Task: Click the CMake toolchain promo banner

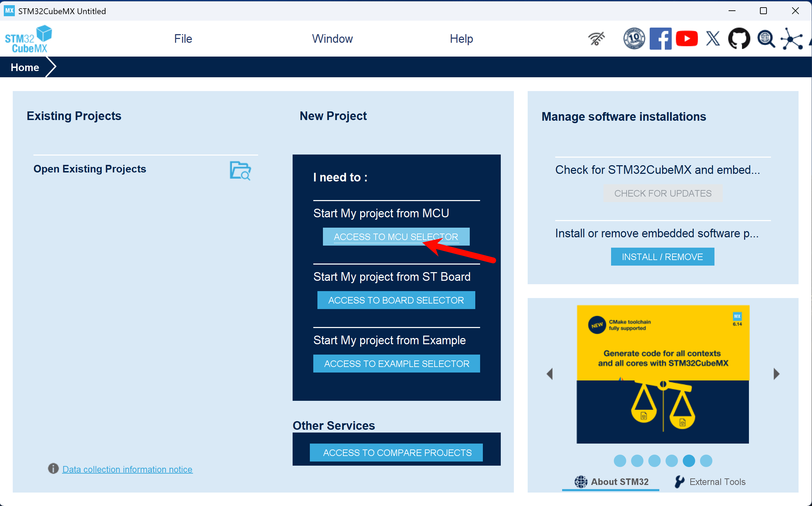Action: pos(663,374)
